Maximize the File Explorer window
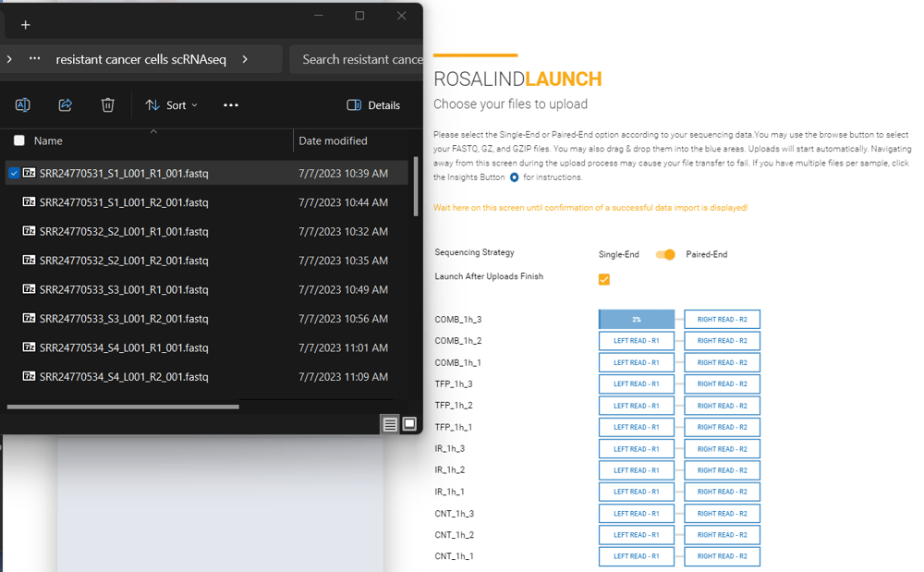 (359, 16)
